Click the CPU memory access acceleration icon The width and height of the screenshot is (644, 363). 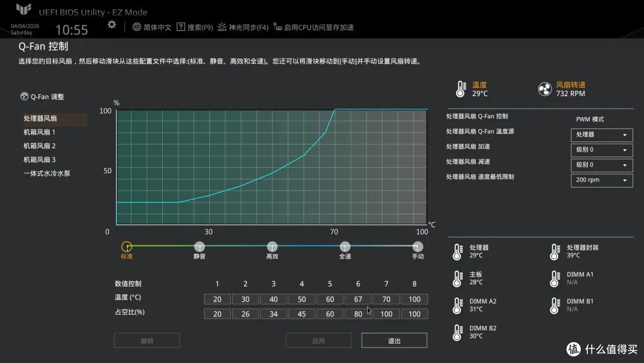pos(278,27)
